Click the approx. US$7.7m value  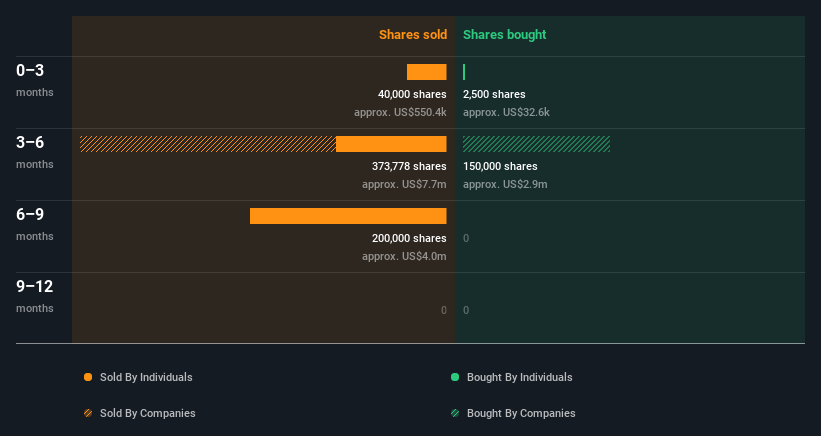point(404,184)
